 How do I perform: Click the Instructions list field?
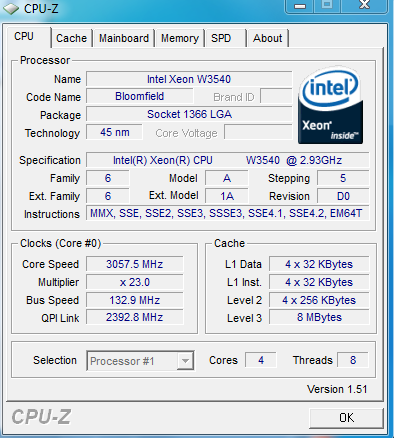point(228,213)
